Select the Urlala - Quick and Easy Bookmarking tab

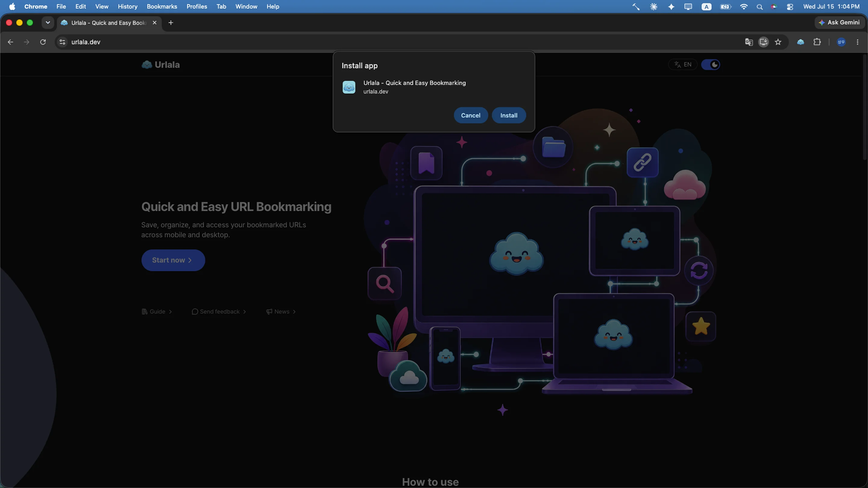click(x=108, y=23)
